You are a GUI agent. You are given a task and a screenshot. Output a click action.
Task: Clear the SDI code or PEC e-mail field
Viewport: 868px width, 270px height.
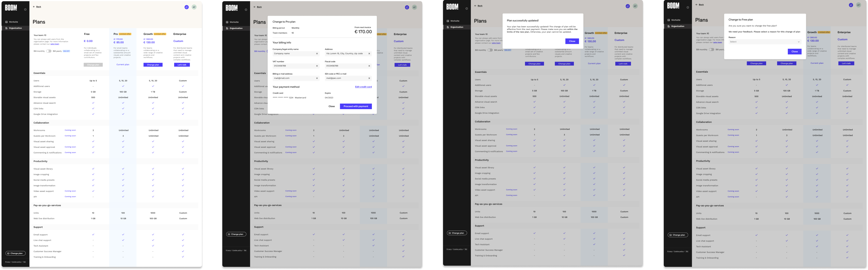369,78
